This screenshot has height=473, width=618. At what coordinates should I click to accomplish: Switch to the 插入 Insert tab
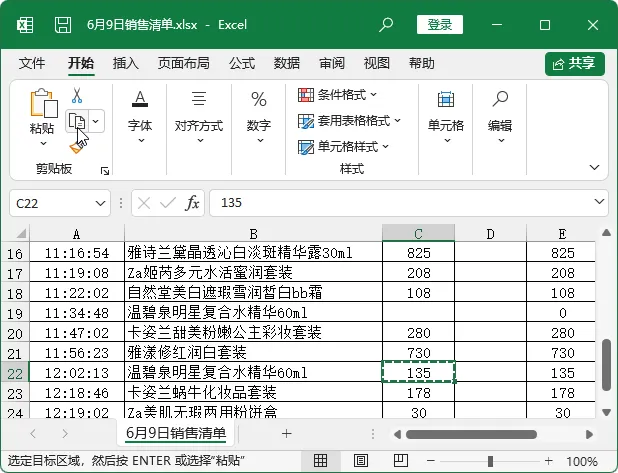[125, 63]
